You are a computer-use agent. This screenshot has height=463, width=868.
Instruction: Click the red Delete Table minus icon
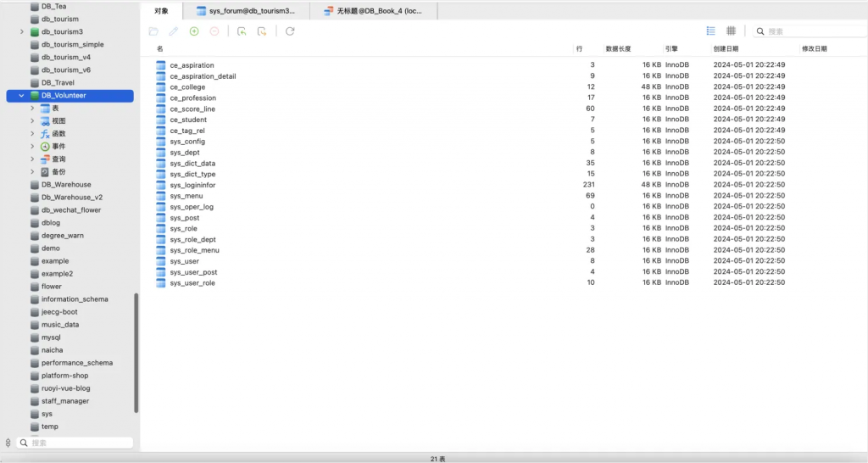coord(214,31)
